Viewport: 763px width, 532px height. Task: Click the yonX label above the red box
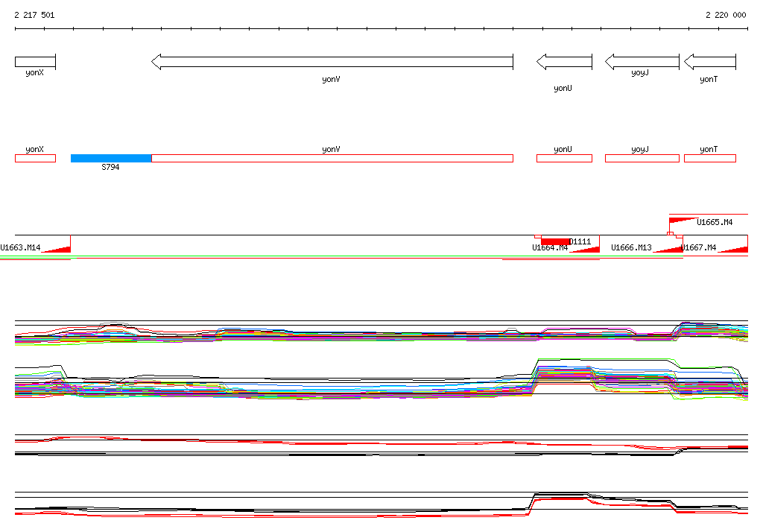tap(34, 150)
